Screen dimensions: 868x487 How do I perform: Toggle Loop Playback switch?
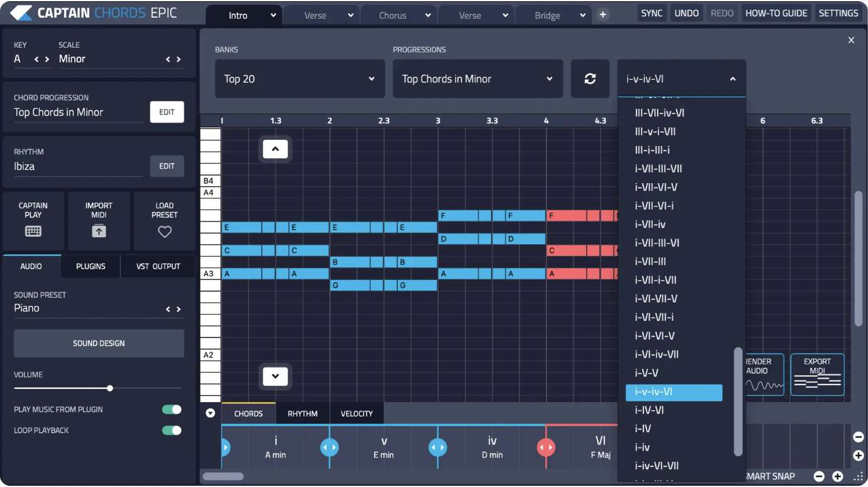point(172,430)
